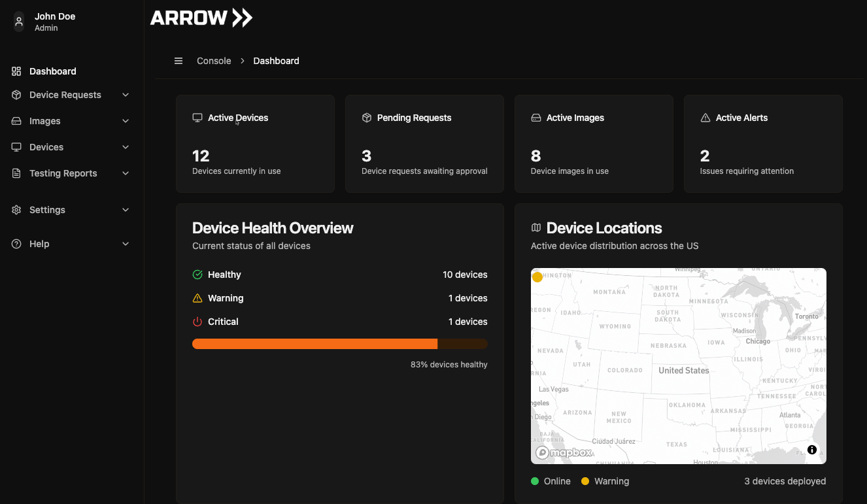
Task: Select the Devices sidebar icon
Action: click(16, 146)
